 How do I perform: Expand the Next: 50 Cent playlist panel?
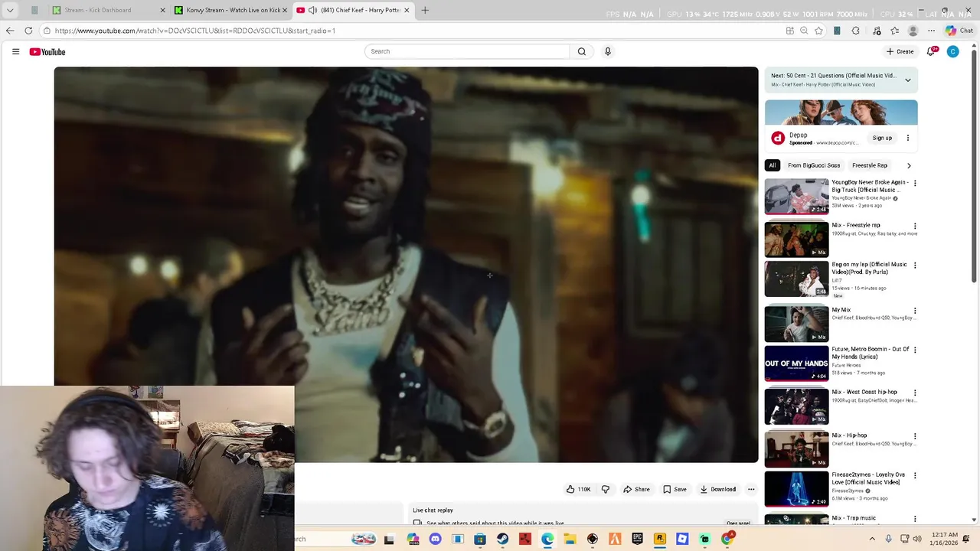pyautogui.click(x=908, y=80)
